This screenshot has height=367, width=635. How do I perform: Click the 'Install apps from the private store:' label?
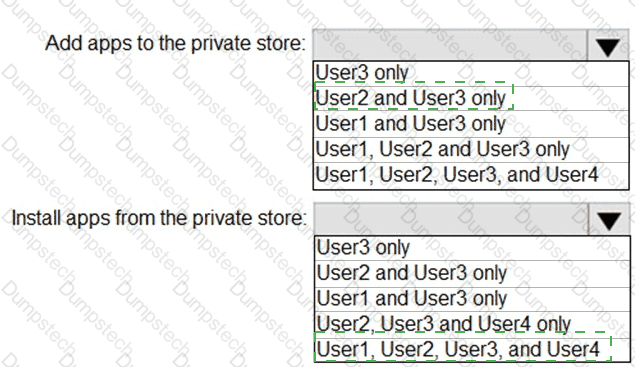click(x=159, y=218)
